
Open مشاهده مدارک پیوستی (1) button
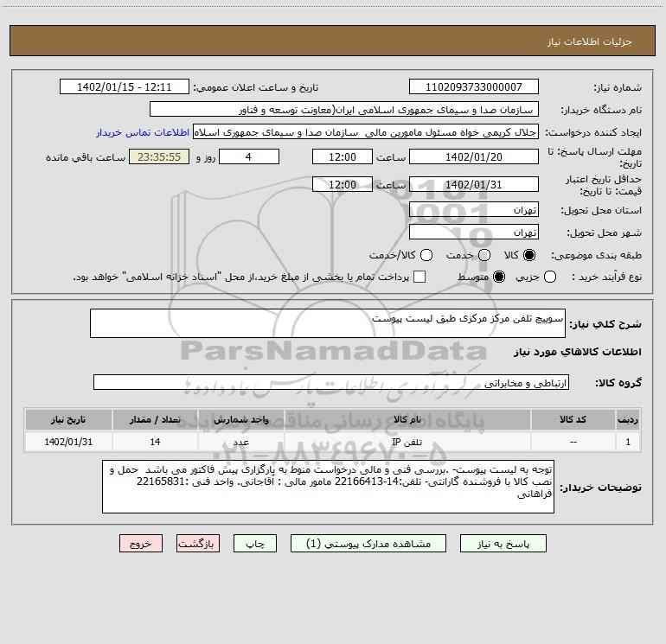point(368,544)
